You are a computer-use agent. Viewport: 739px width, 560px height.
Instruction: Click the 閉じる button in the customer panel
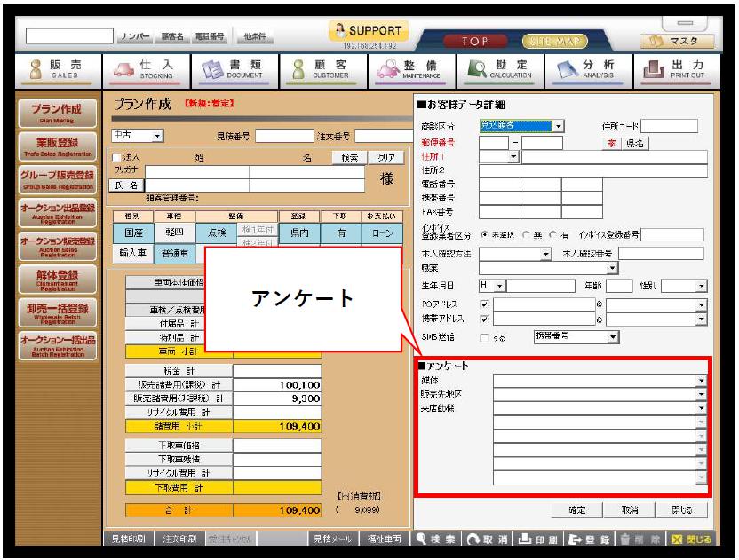click(682, 509)
